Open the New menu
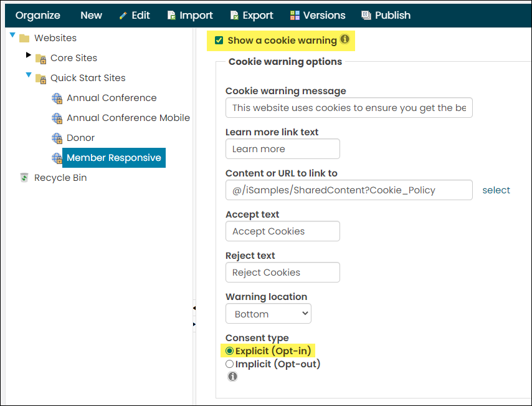532x406 pixels. (92, 16)
